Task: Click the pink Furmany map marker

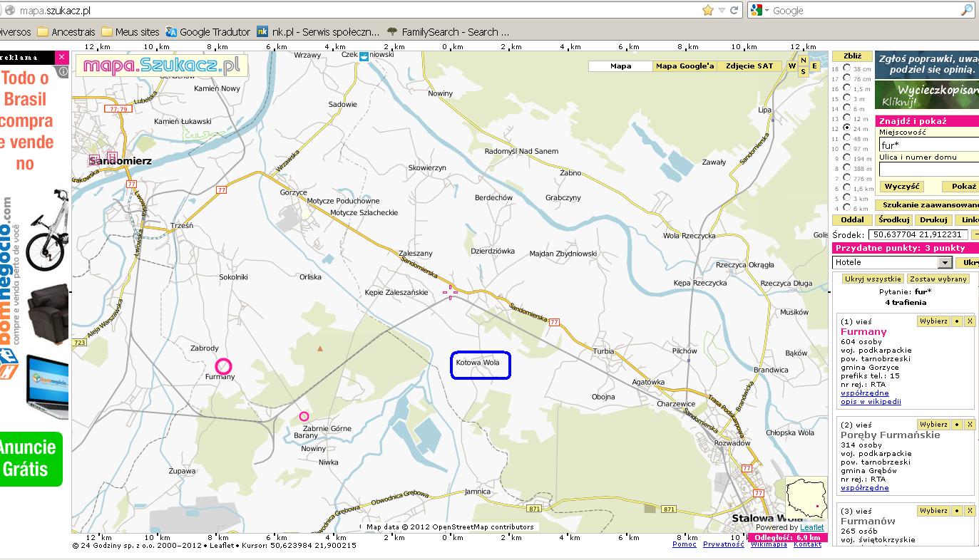Action: pyautogui.click(x=224, y=366)
